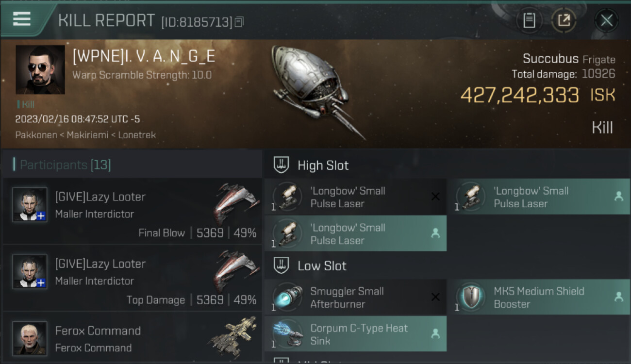The image size is (631, 364).
Task: Click the Corpum C-Type Heat Sink icon
Action: tap(287, 334)
